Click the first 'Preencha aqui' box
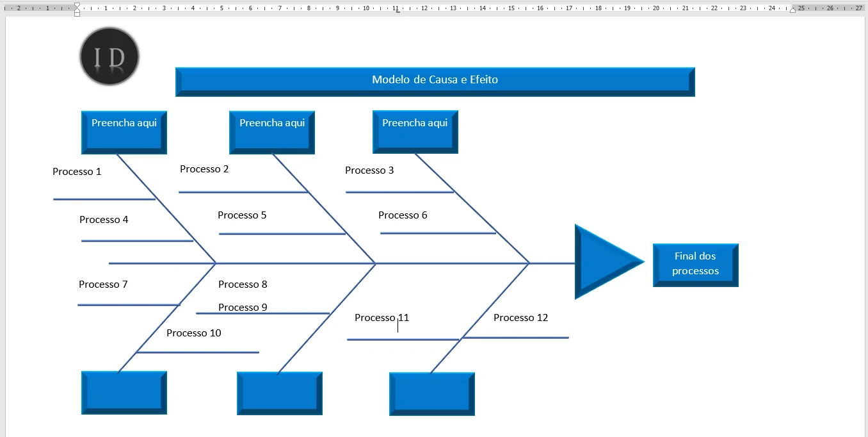 pos(124,131)
